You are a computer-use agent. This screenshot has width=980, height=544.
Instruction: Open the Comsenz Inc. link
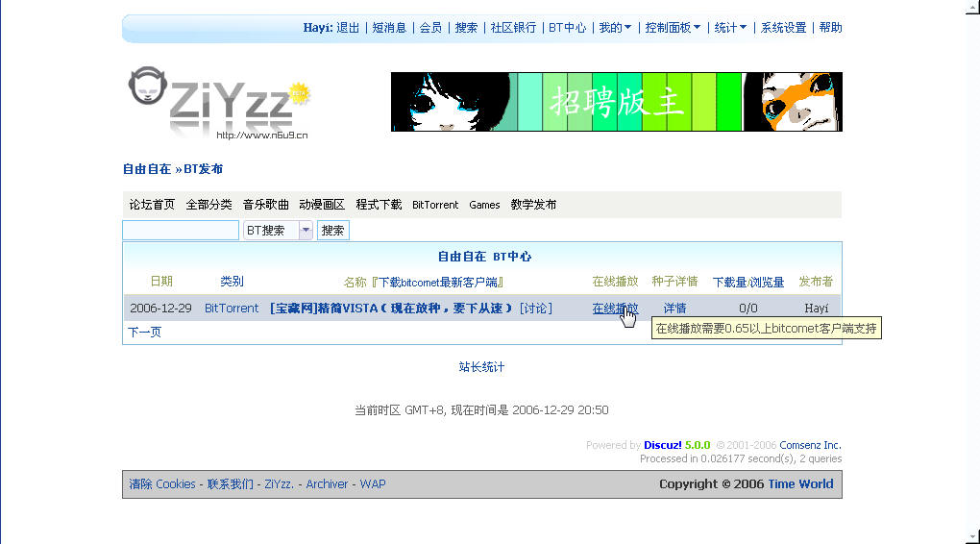[x=810, y=445]
